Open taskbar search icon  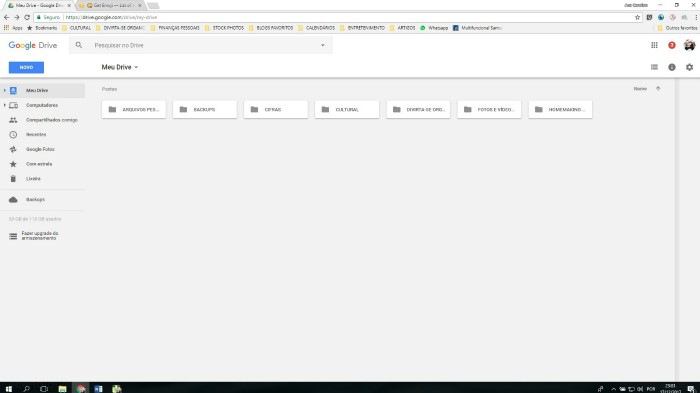[26, 389]
